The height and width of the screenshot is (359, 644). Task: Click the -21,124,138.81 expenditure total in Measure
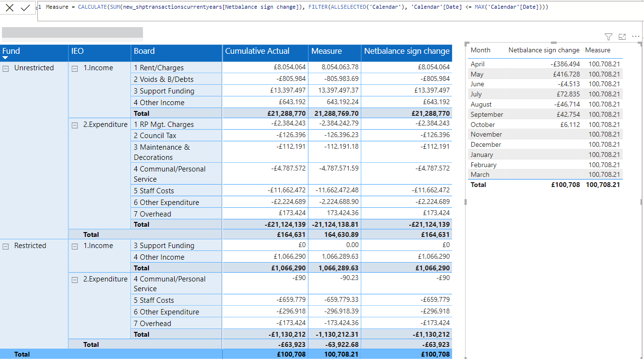tap(335, 224)
